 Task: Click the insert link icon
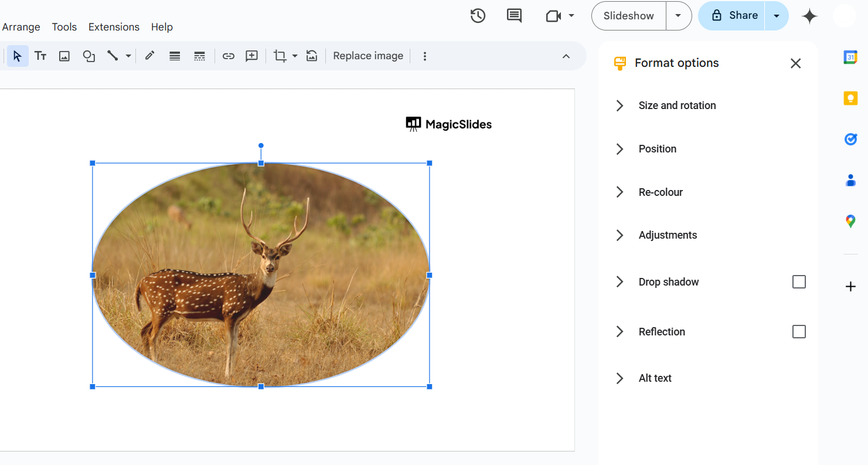pyautogui.click(x=228, y=56)
